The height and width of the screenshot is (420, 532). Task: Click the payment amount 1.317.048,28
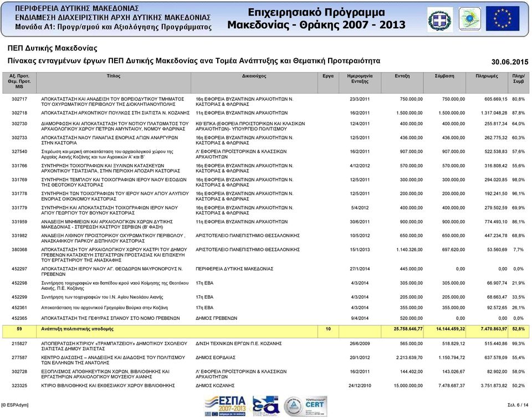(494, 113)
